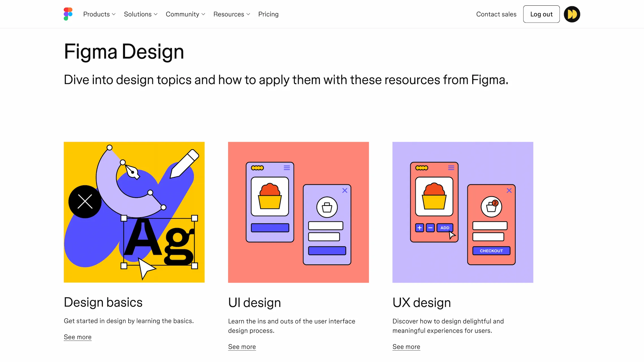Expand the Solutions dropdown menu

click(141, 14)
